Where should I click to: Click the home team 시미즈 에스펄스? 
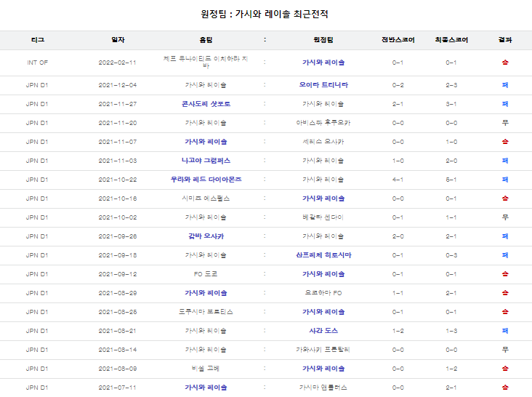pos(206,198)
